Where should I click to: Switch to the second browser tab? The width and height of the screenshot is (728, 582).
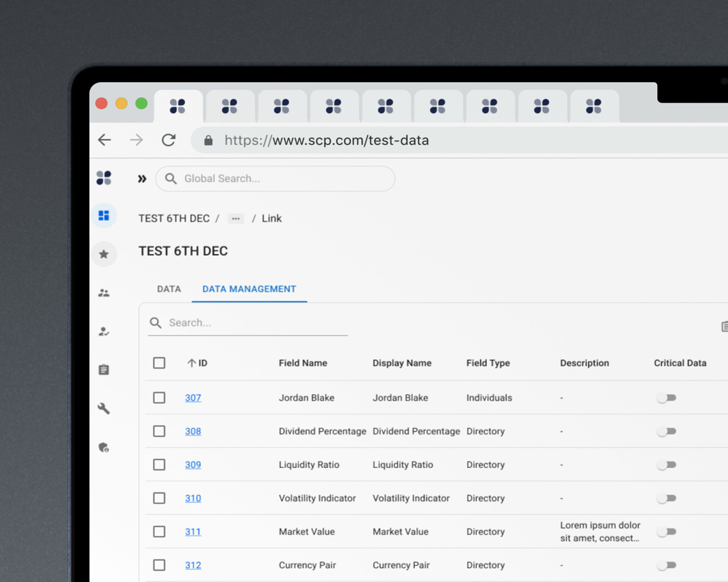pyautogui.click(x=230, y=106)
